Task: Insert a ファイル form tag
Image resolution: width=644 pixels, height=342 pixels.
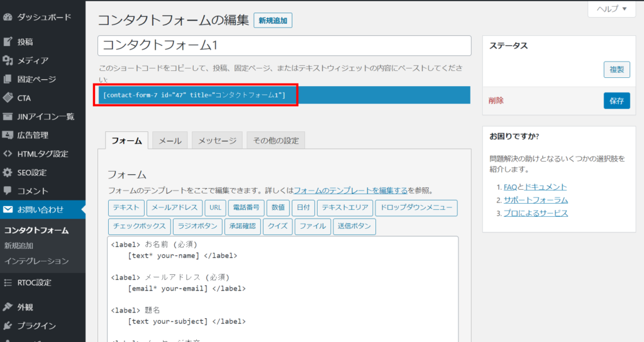Action: coord(313,226)
